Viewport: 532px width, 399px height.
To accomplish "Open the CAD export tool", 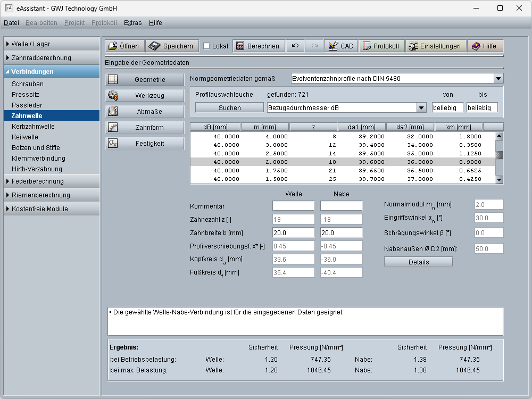I will pos(341,46).
